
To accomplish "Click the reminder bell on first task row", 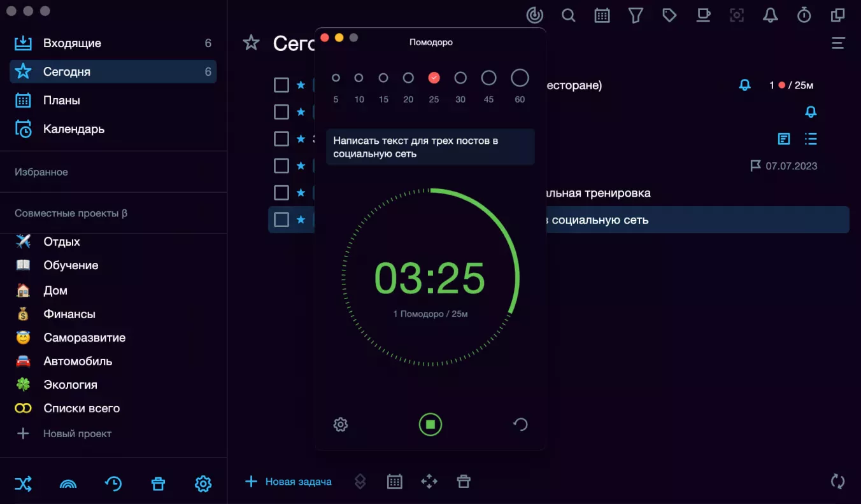I will point(744,85).
